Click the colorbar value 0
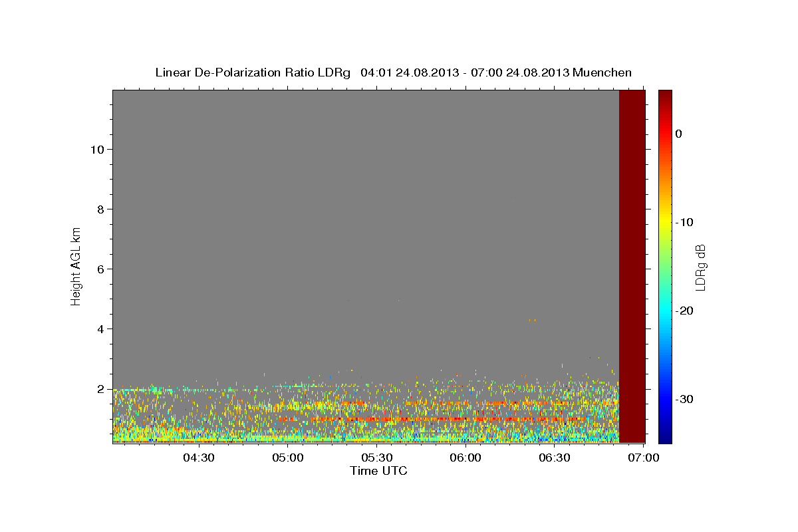Viewport: 798px width, 532px height. coord(679,134)
